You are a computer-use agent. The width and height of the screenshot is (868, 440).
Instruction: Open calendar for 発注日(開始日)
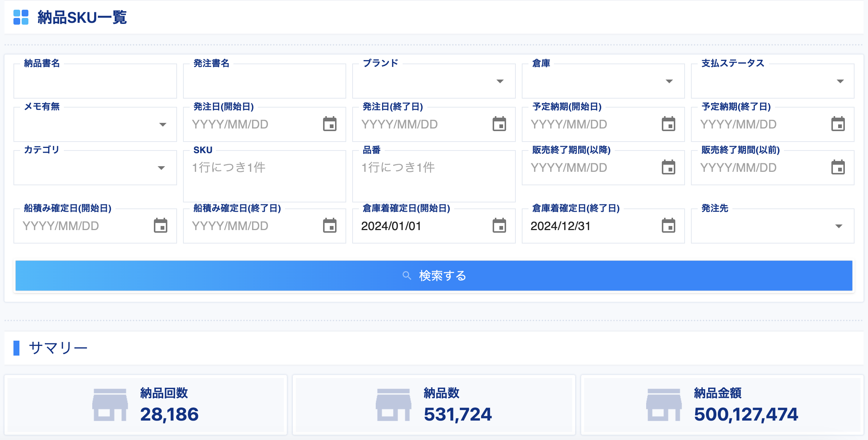(x=330, y=124)
